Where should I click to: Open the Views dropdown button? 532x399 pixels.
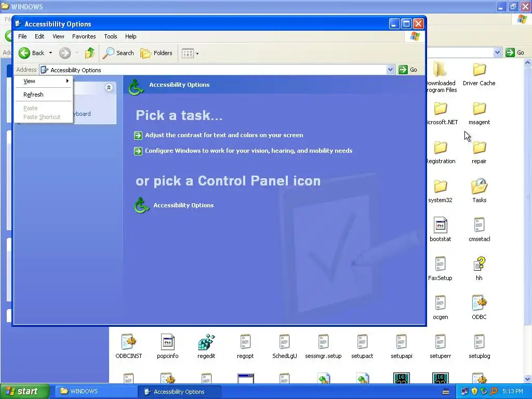tap(190, 54)
